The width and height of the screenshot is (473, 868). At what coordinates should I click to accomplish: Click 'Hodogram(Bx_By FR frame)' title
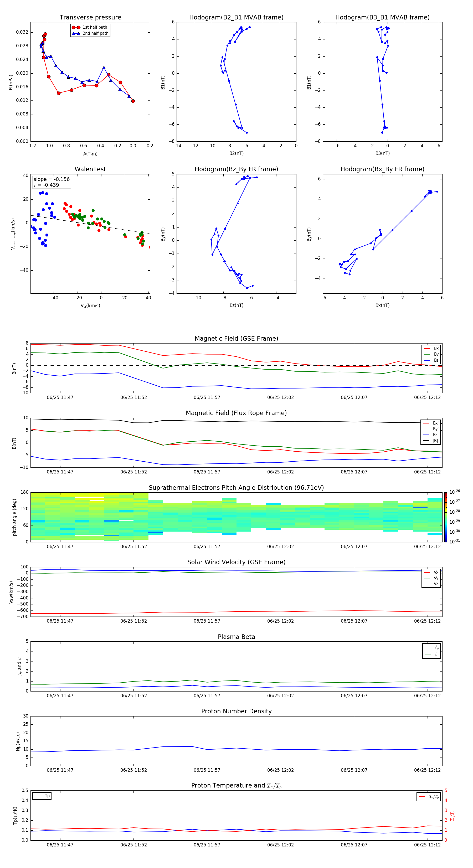(x=382, y=169)
